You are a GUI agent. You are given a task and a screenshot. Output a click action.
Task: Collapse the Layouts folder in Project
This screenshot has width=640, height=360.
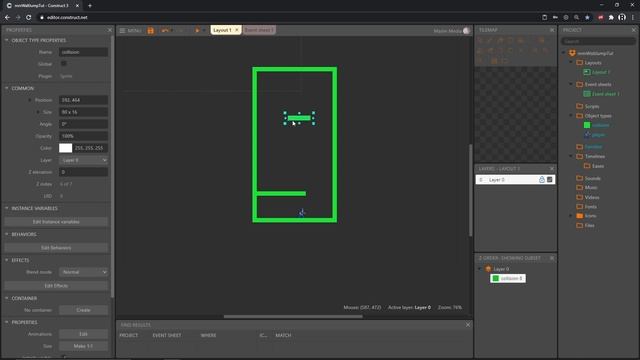[x=571, y=62]
